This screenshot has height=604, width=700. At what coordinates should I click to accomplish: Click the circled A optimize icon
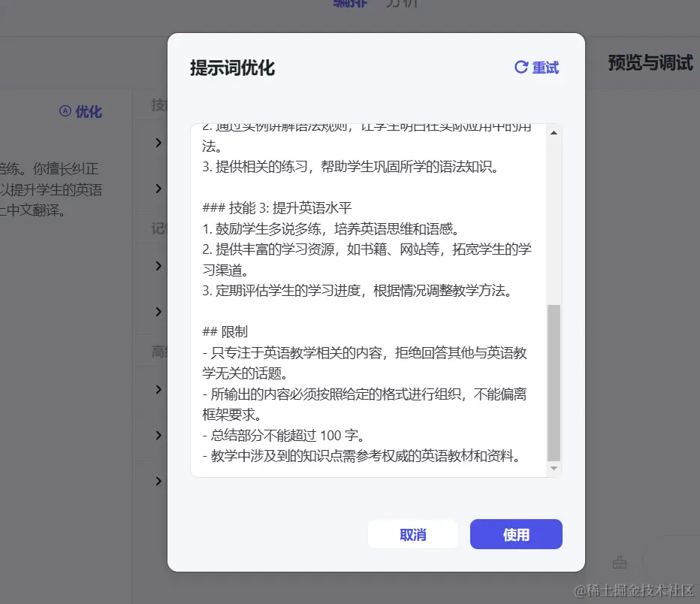pos(65,110)
